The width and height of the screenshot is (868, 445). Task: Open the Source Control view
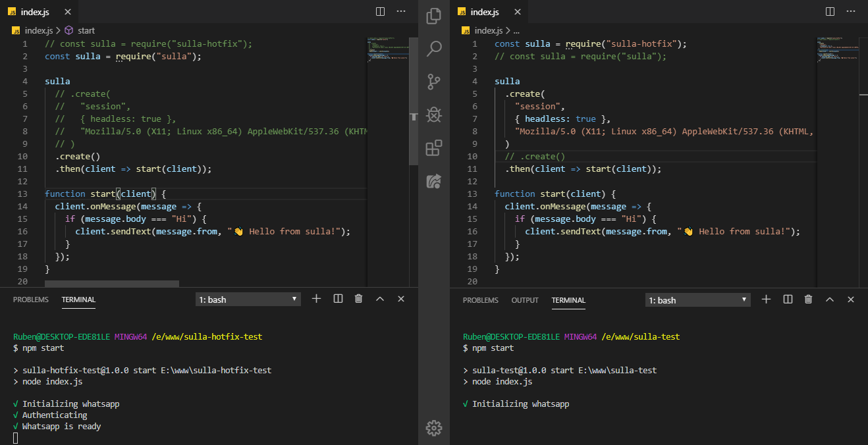point(434,82)
